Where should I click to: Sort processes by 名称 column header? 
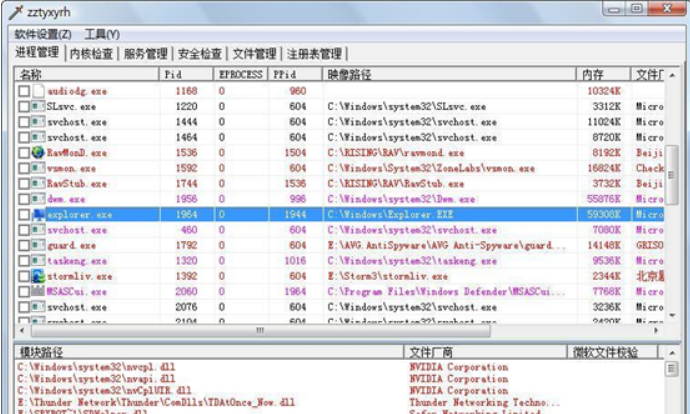point(86,74)
